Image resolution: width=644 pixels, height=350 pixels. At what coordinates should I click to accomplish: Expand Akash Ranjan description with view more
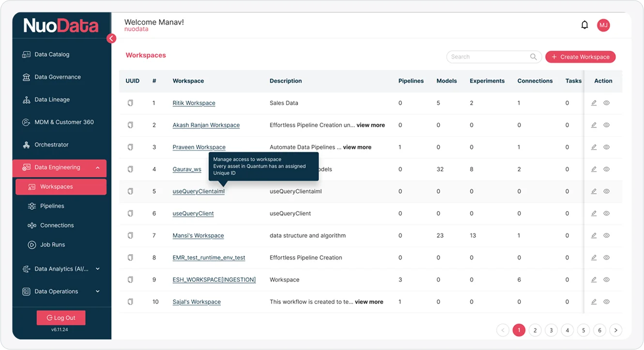(x=371, y=125)
